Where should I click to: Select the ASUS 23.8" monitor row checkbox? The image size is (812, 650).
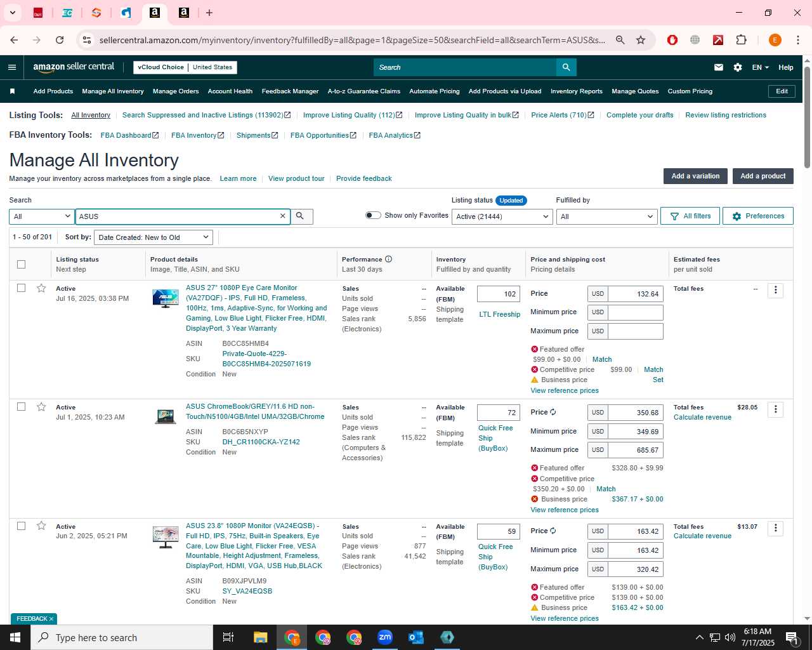tap(21, 526)
